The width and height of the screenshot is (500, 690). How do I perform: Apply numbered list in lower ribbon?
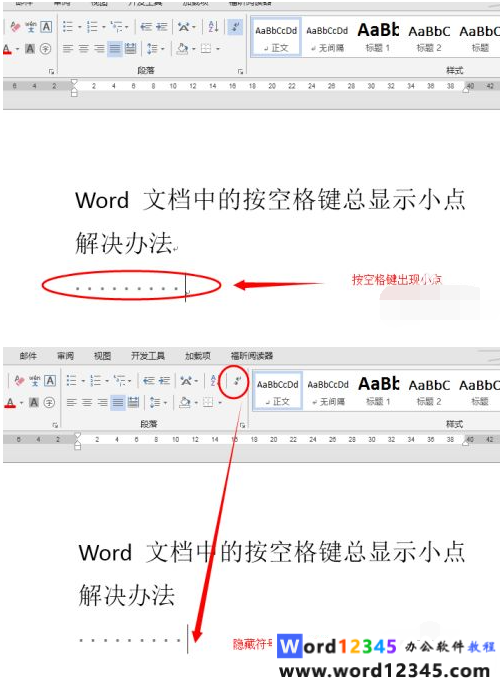(96, 381)
